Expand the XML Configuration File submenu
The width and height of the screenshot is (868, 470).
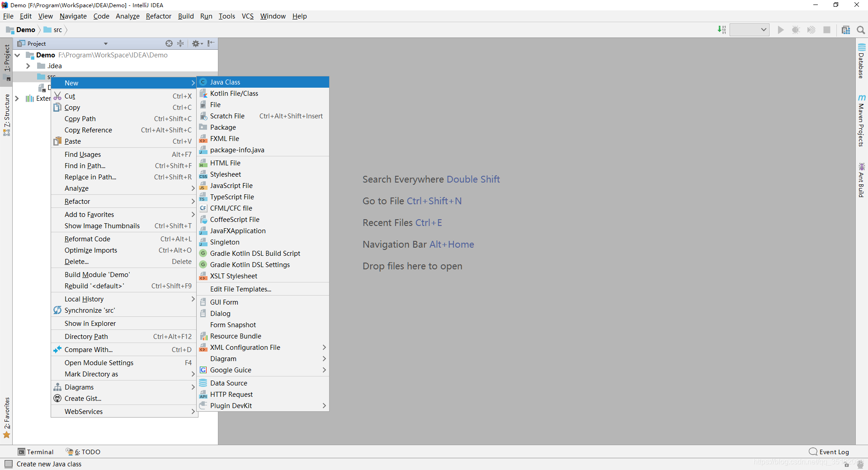pyautogui.click(x=263, y=348)
